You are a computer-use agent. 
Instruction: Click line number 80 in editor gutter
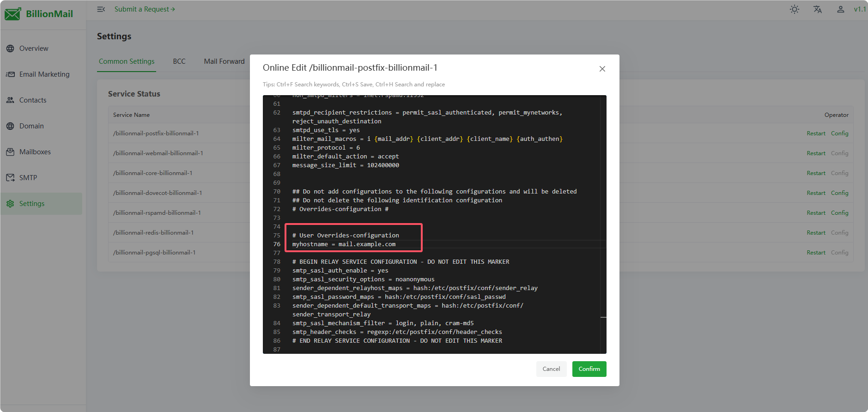[277, 279]
